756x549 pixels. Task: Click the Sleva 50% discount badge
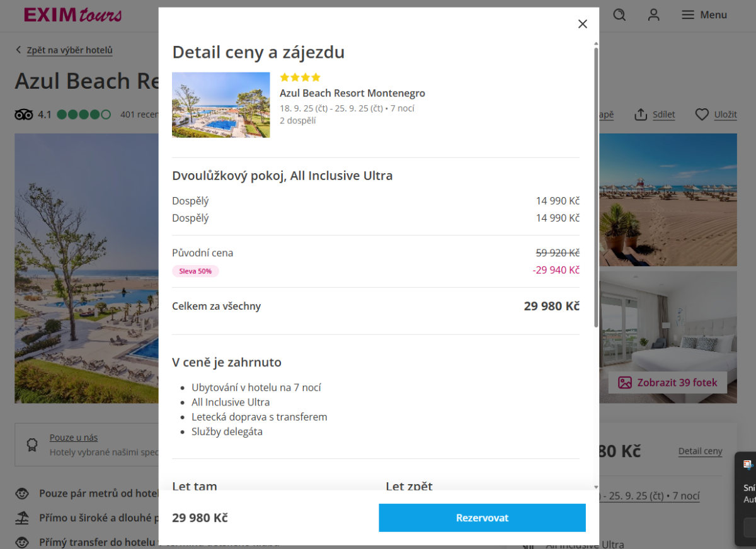click(x=195, y=271)
